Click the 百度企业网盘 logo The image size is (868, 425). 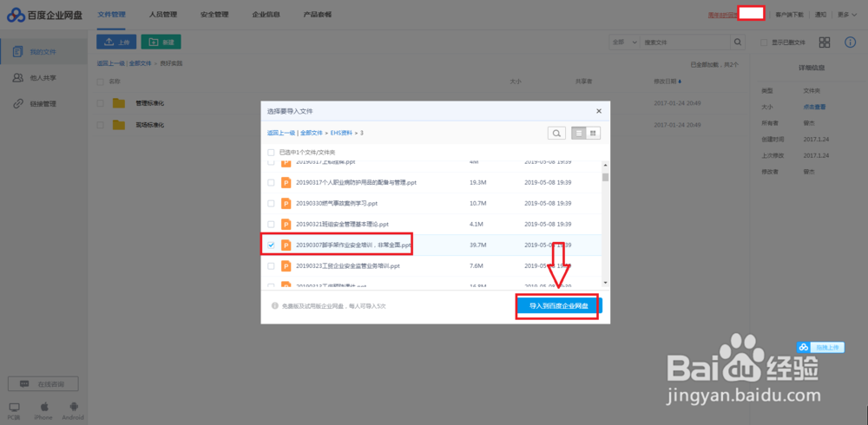[x=45, y=15]
